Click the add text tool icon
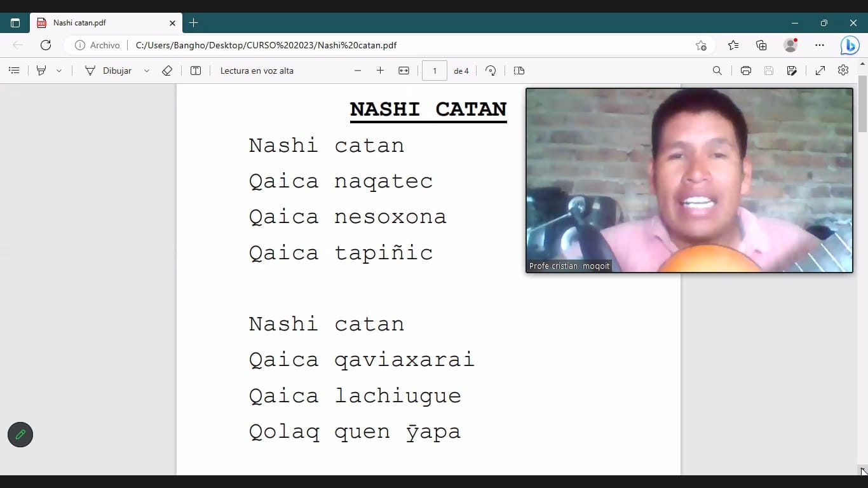 196,71
